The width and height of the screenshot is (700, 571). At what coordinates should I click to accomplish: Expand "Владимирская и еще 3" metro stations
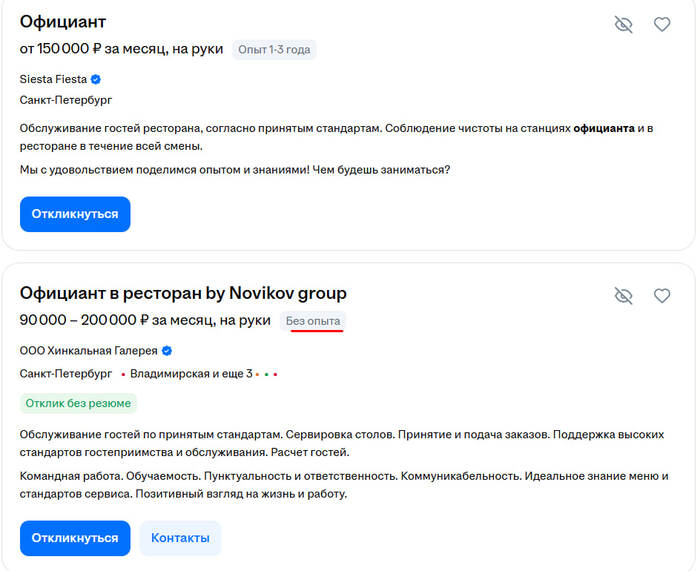click(191, 374)
